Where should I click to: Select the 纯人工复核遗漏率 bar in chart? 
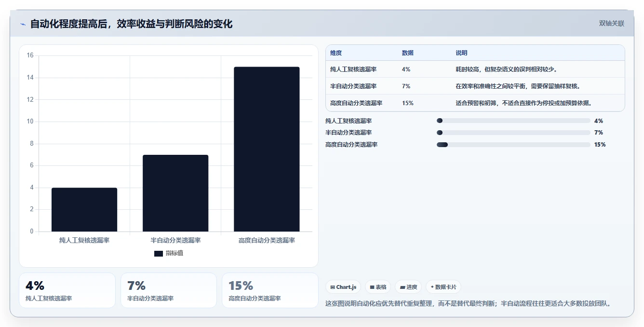(x=84, y=209)
